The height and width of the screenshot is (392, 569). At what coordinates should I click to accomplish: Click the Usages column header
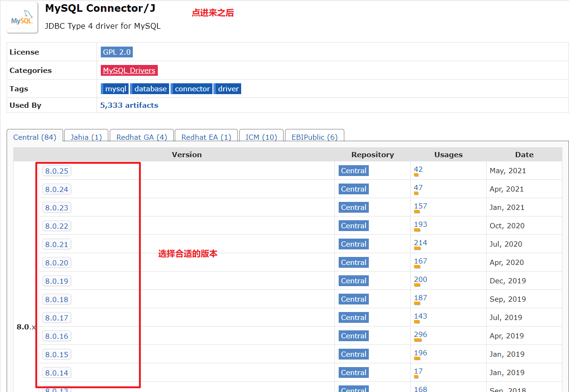point(448,154)
